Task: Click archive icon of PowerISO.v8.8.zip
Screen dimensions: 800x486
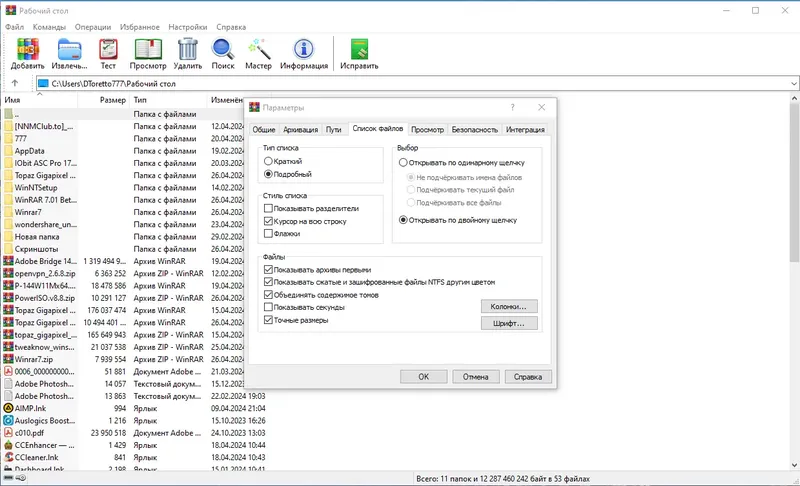Action: coord(8,298)
